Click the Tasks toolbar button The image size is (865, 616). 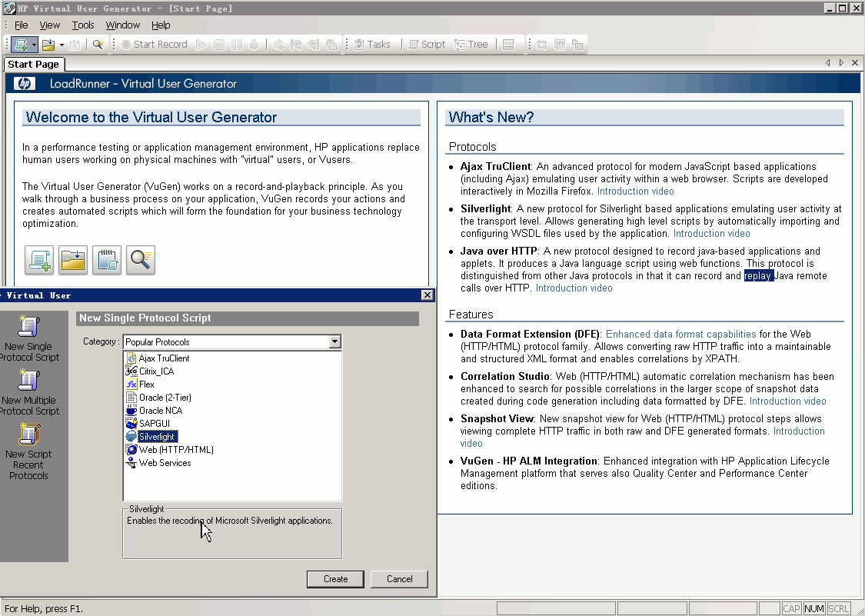pyautogui.click(x=372, y=45)
